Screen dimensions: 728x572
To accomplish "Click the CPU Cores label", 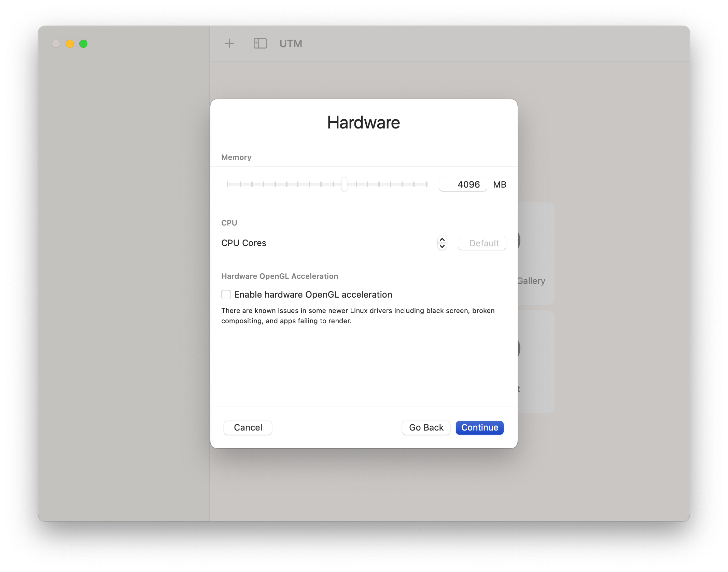I will (243, 243).
